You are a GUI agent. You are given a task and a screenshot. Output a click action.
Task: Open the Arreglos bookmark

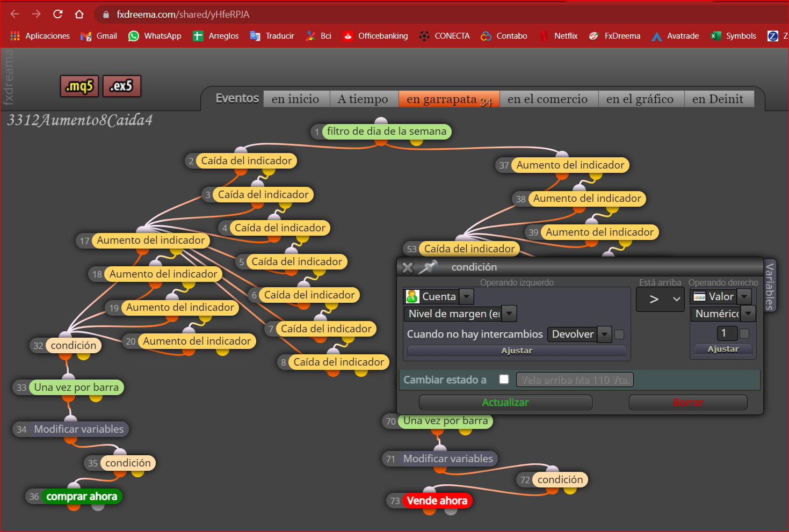(x=216, y=36)
